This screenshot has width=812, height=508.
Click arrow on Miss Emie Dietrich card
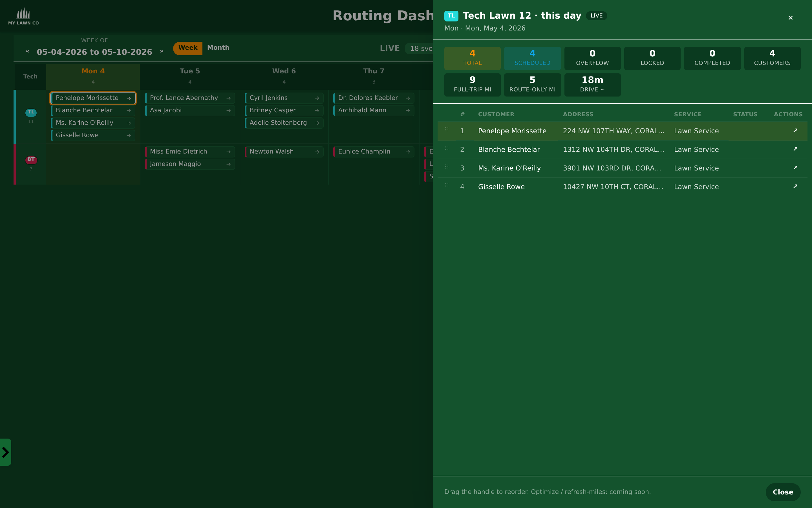(228, 152)
